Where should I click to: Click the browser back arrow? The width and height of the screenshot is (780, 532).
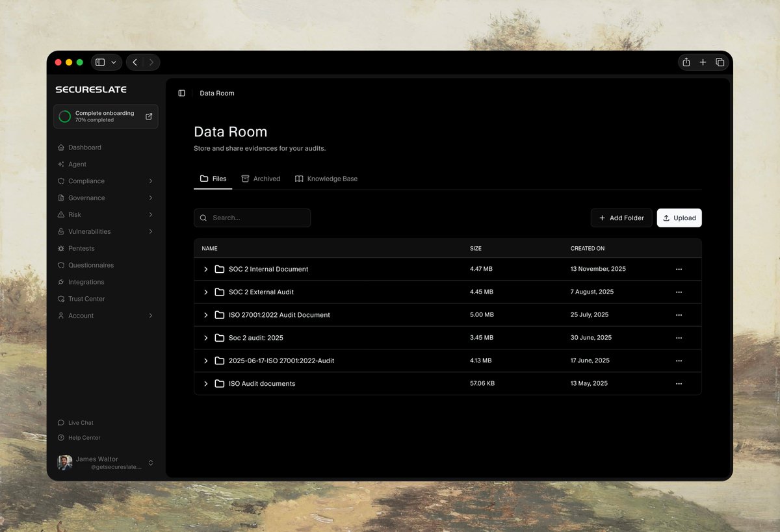click(x=135, y=62)
